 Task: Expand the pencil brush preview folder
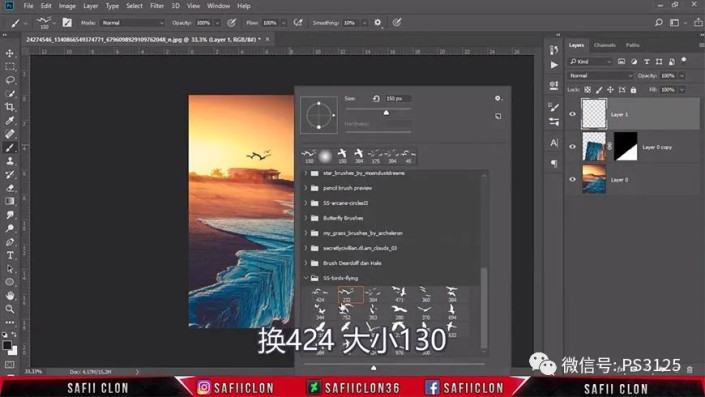click(x=306, y=188)
